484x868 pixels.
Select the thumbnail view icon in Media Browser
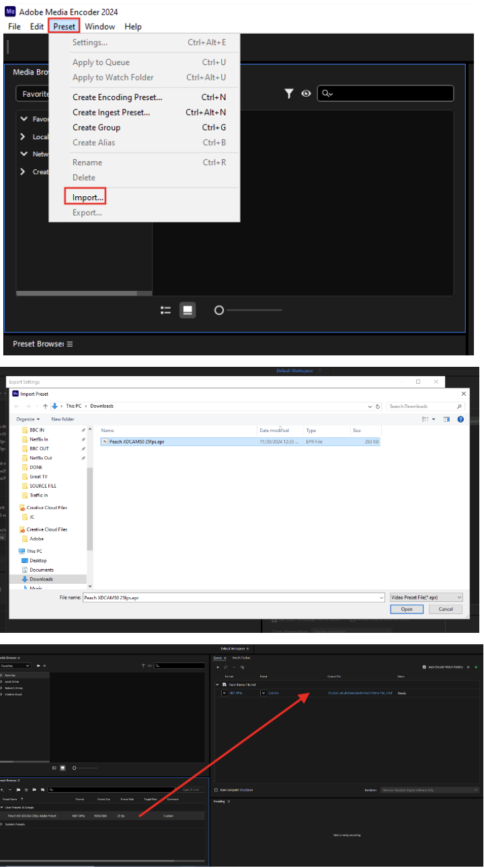point(188,310)
